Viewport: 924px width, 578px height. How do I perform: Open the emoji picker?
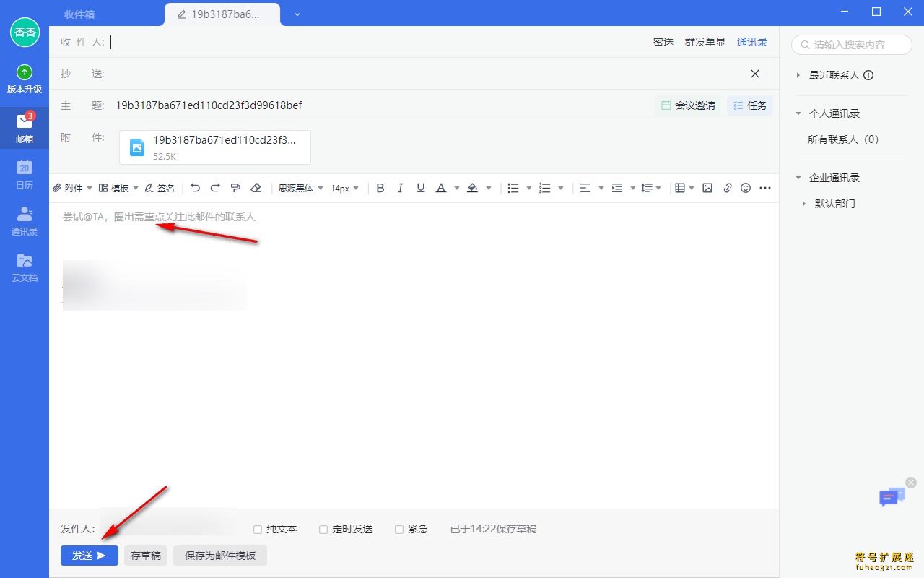point(746,188)
